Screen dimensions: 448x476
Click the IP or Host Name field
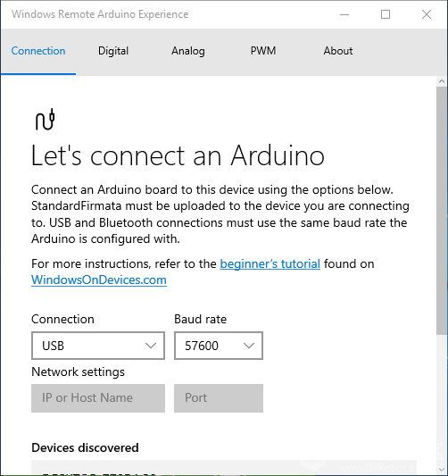[98, 398]
